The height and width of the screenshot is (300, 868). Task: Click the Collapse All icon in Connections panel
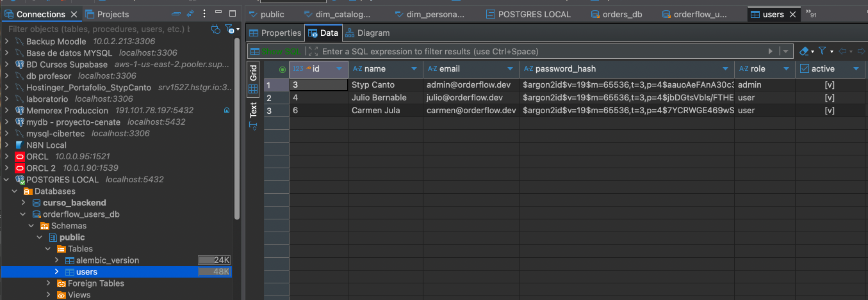175,14
